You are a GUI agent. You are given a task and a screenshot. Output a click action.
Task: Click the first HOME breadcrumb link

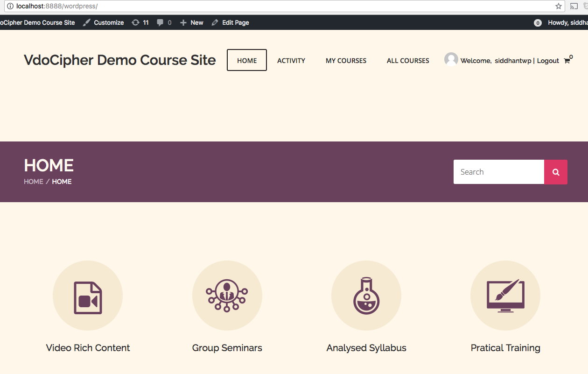pyautogui.click(x=34, y=182)
